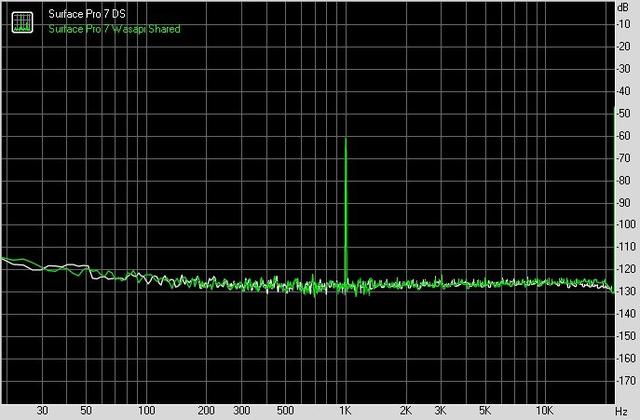Click the '-130' dB axis label
This screenshot has height=420, width=640.
(x=626, y=291)
